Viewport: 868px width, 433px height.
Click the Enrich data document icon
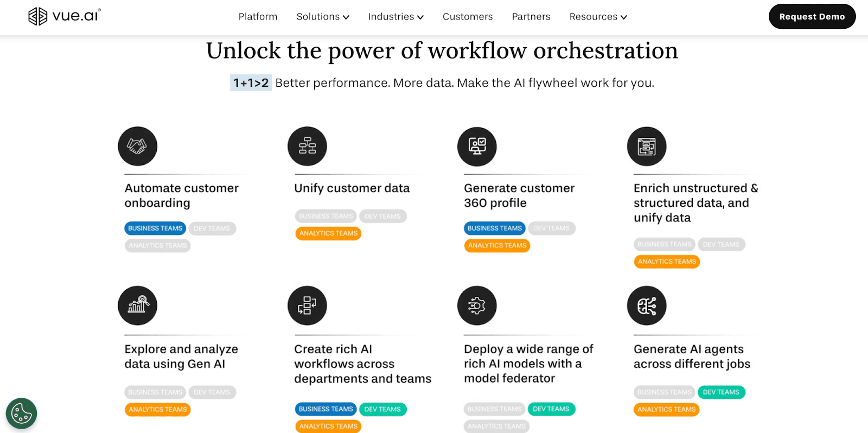pos(647,147)
